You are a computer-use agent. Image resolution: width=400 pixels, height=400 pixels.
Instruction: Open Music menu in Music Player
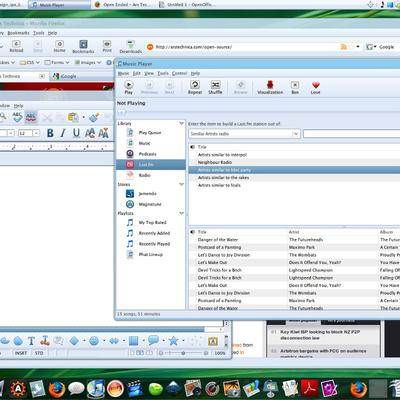[123, 73]
